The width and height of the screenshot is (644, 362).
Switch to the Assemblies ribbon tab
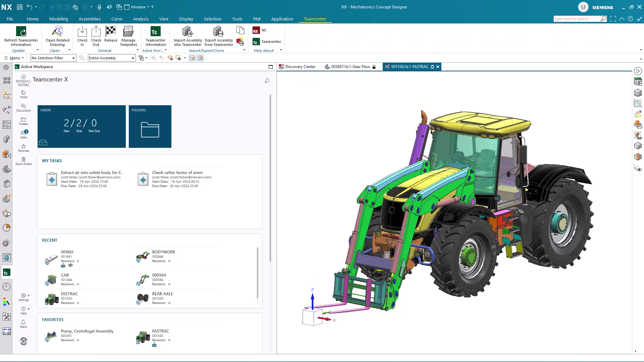point(90,19)
